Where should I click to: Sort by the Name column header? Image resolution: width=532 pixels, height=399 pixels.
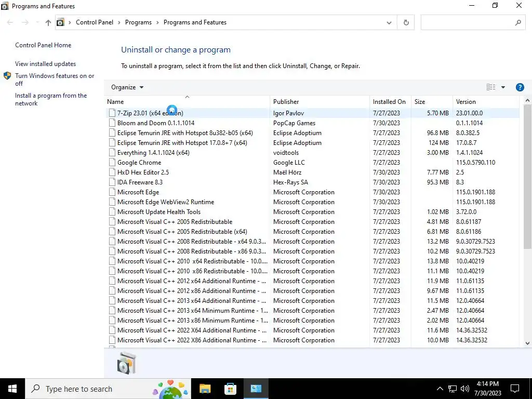pyautogui.click(x=187, y=101)
